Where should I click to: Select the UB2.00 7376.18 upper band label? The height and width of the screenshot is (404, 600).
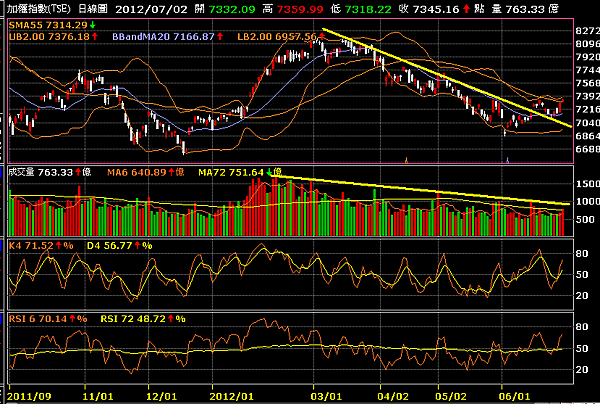(49, 37)
